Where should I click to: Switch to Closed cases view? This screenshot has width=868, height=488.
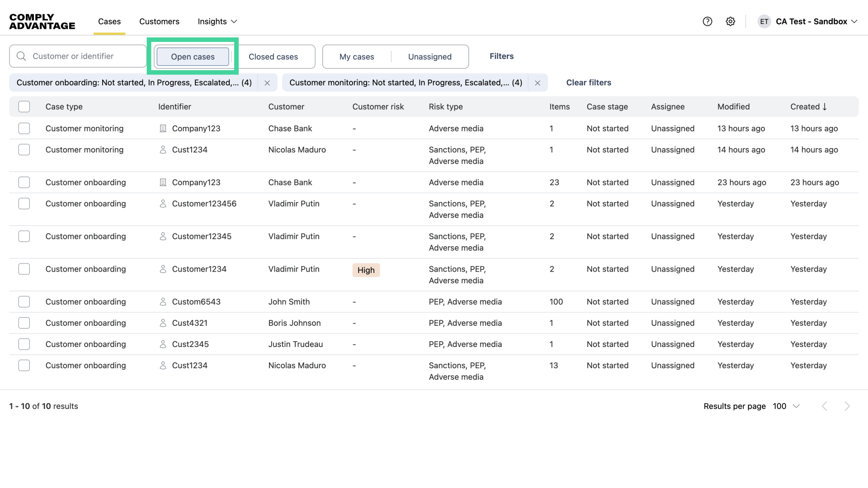click(x=273, y=56)
